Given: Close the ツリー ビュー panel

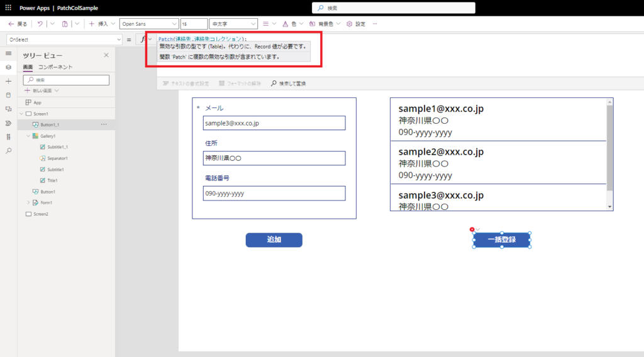Looking at the screenshot, I should (106, 55).
